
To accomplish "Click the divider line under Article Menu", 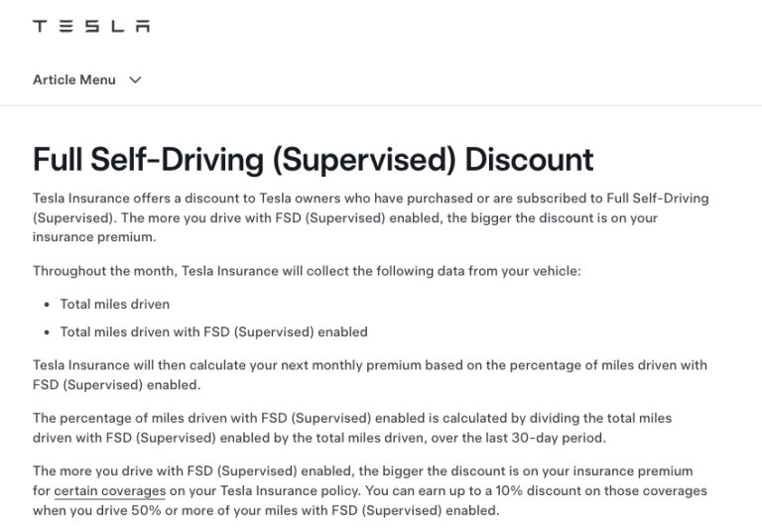I will click(381, 105).
